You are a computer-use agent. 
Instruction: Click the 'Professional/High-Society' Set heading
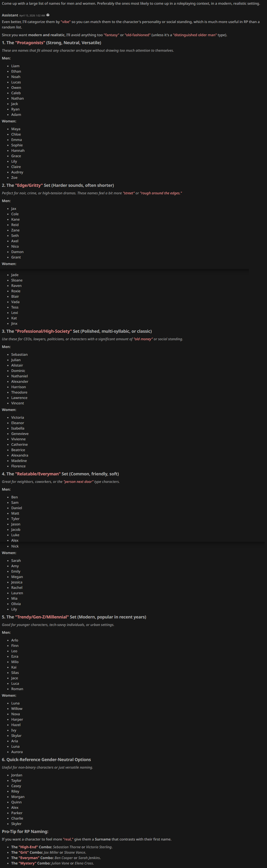(x=77, y=331)
